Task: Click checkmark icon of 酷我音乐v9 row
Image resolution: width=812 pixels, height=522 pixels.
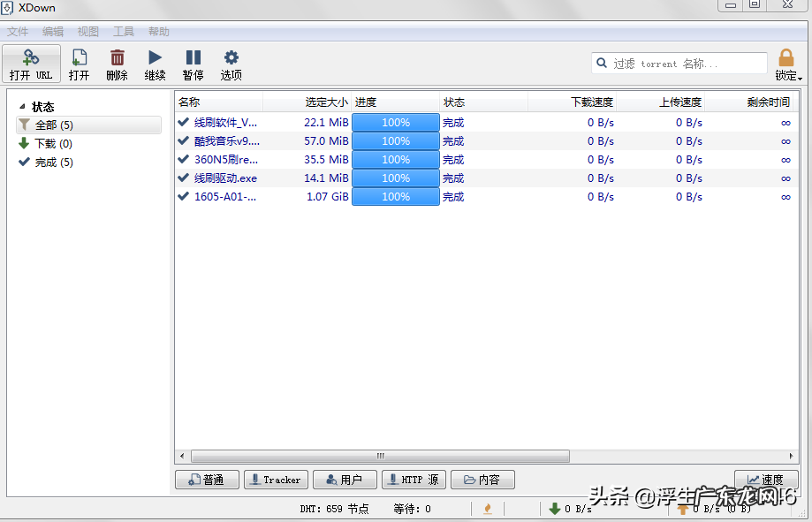Action: click(183, 140)
